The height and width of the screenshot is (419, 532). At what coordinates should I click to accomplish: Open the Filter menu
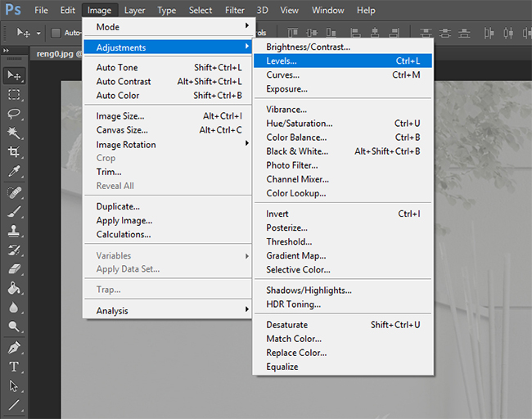[234, 10]
